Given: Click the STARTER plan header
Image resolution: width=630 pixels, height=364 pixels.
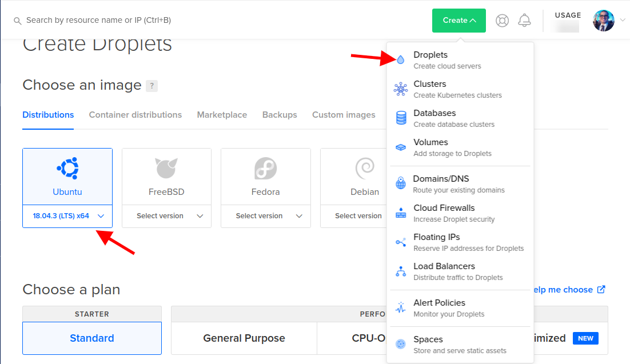Looking at the screenshot, I should coord(92,314).
